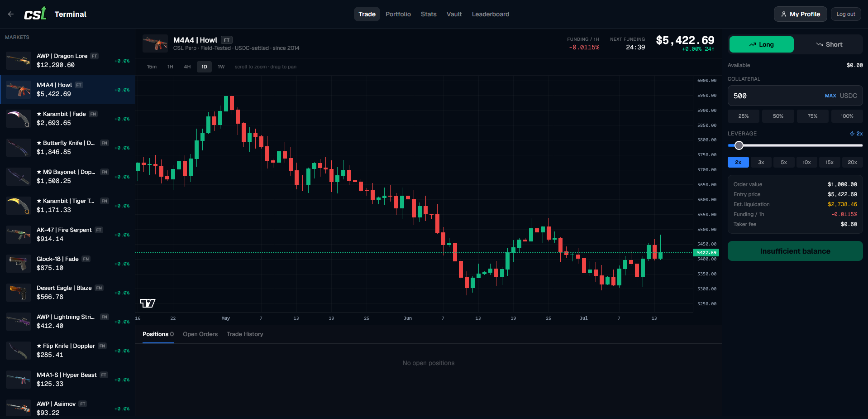
Task: Click the back arrow icon
Action: 11,14
